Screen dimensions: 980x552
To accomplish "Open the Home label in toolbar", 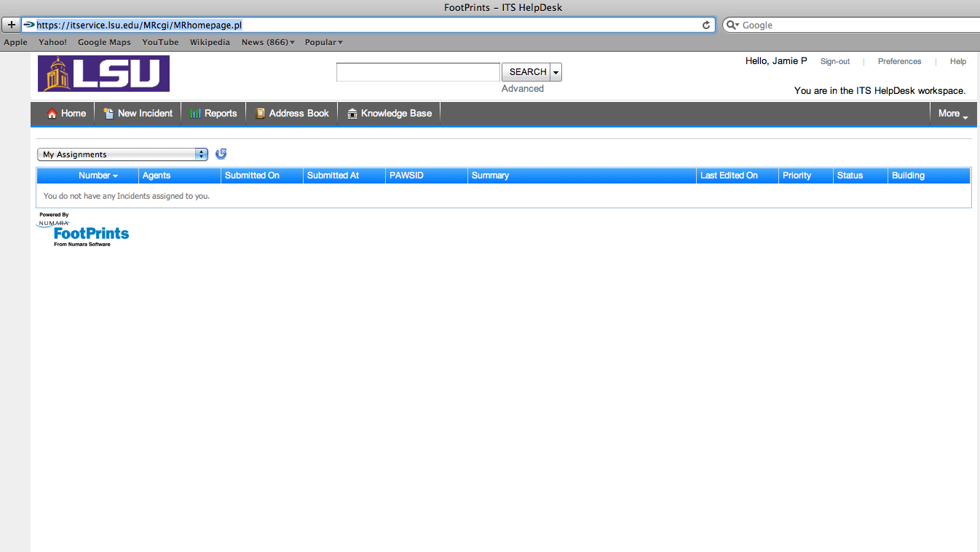I will pyautogui.click(x=74, y=114).
